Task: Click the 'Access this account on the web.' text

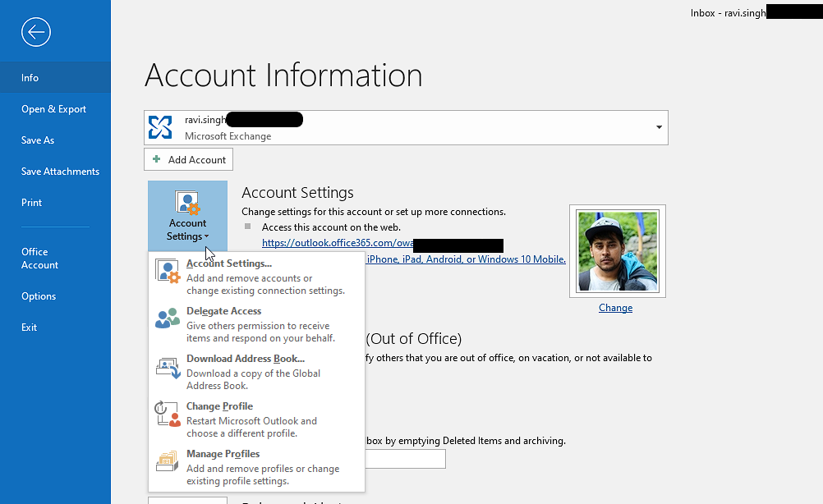Action: tap(331, 227)
